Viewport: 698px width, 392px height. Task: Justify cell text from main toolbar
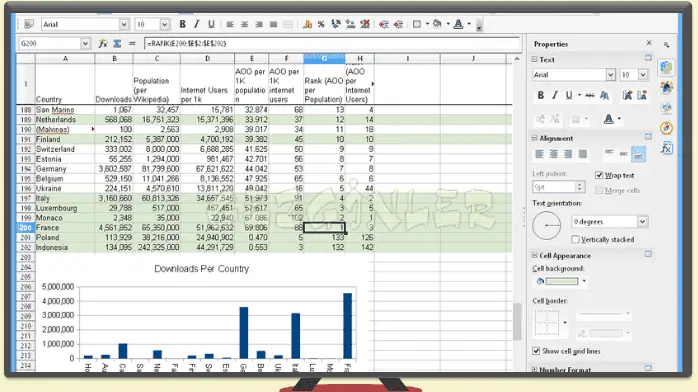click(x=274, y=24)
